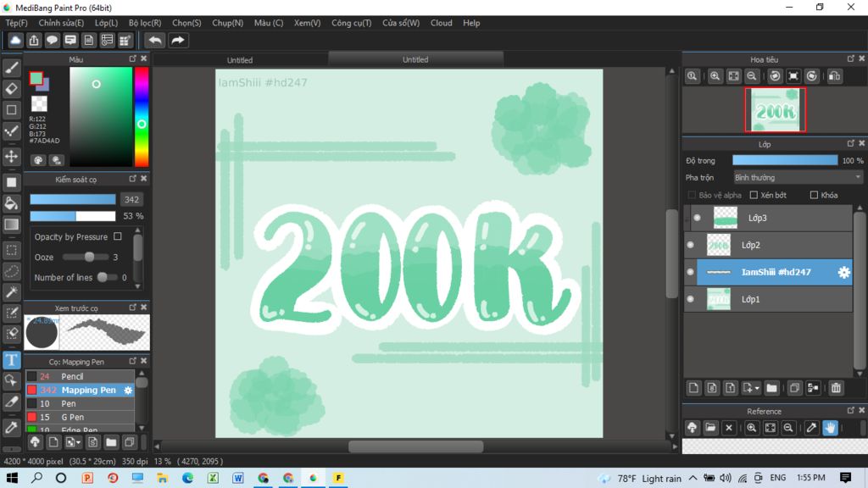The image size is (868, 488).
Task: Open the Pha trộn blending mode dropdown
Action: [797, 178]
